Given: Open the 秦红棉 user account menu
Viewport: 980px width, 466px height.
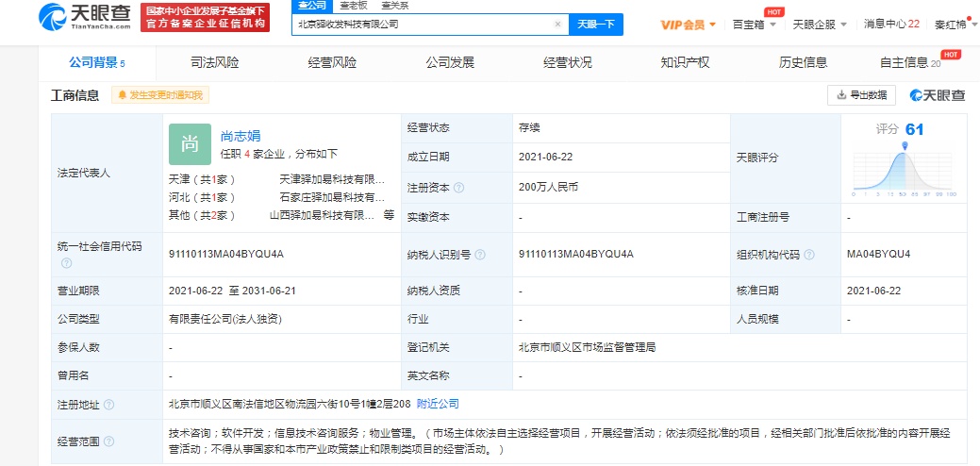Looking at the screenshot, I should [x=956, y=25].
